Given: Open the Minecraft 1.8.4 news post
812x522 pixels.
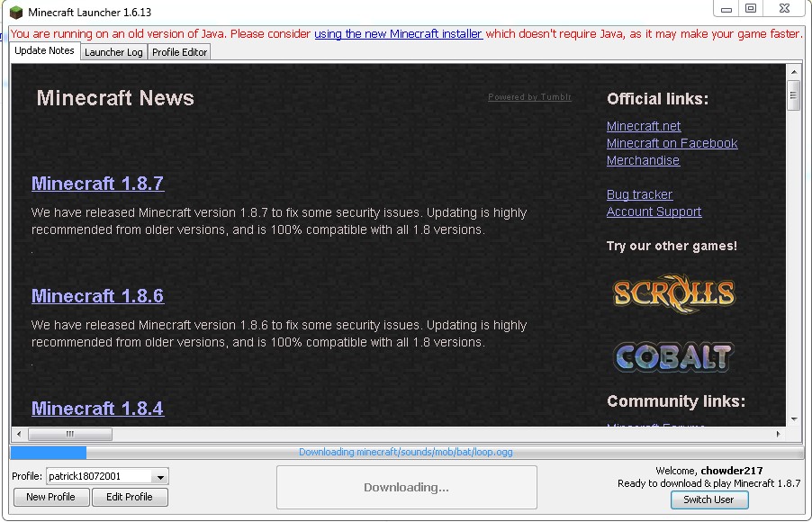Looking at the screenshot, I should click(98, 408).
